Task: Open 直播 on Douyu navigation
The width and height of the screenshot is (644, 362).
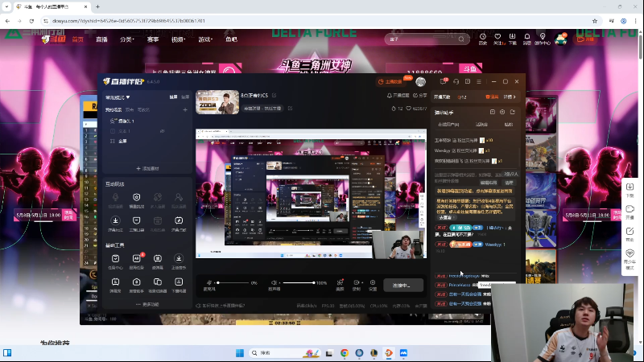Action: point(101,39)
